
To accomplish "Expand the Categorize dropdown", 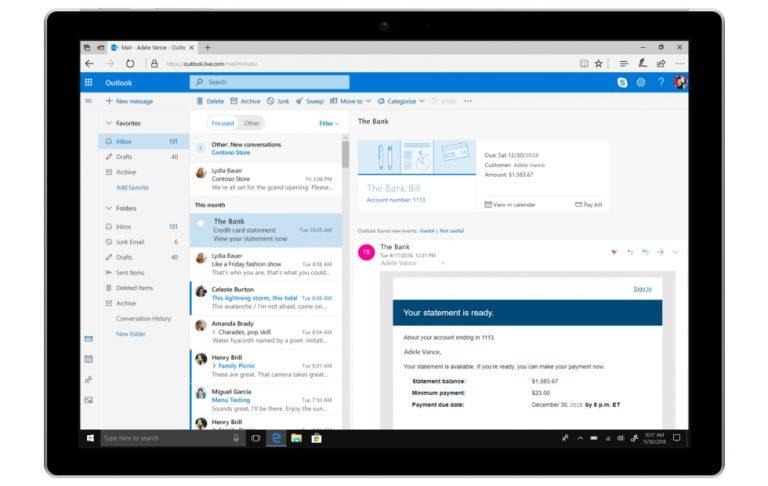I will pyautogui.click(x=400, y=101).
